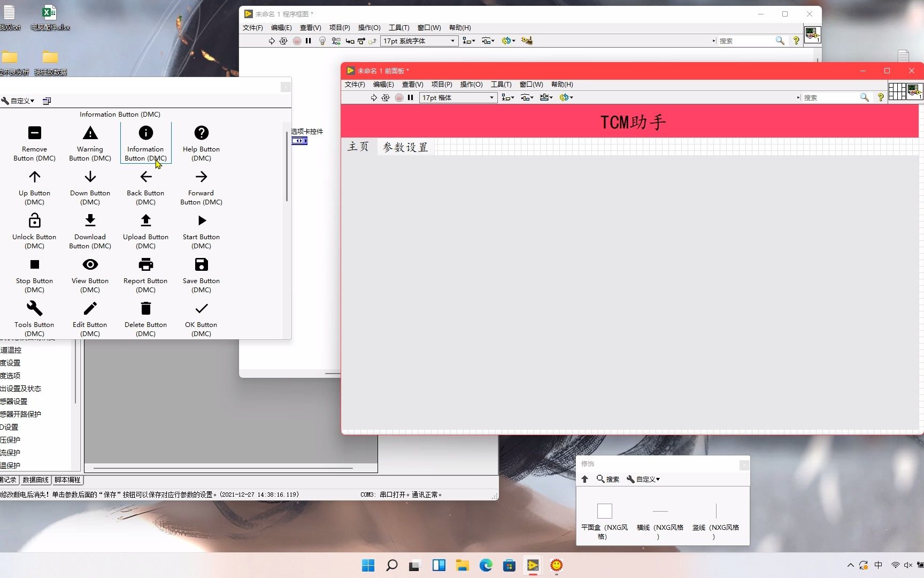The image size is (924, 578).
Task: Enable Highlight Execution light bulb on block diagram
Action: (322, 41)
